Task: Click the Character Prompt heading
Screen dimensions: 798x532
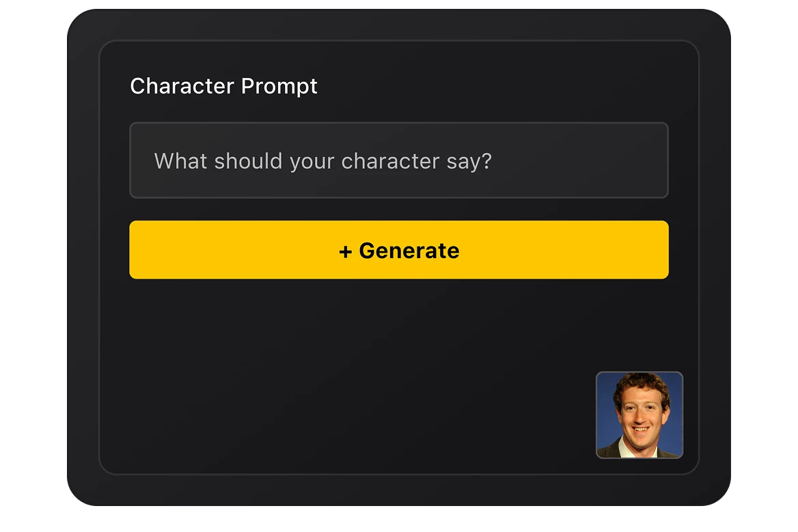Action: coord(223,86)
